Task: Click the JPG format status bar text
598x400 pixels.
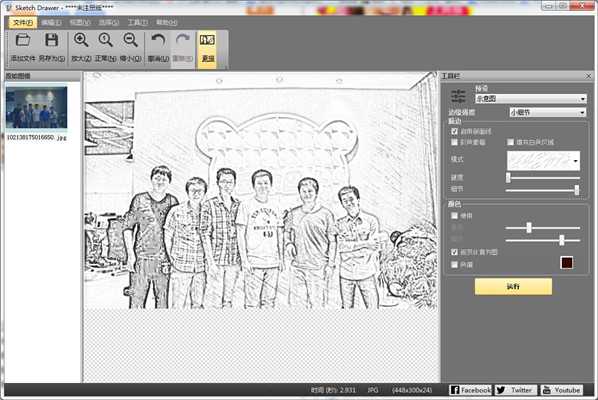Action: (373, 390)
